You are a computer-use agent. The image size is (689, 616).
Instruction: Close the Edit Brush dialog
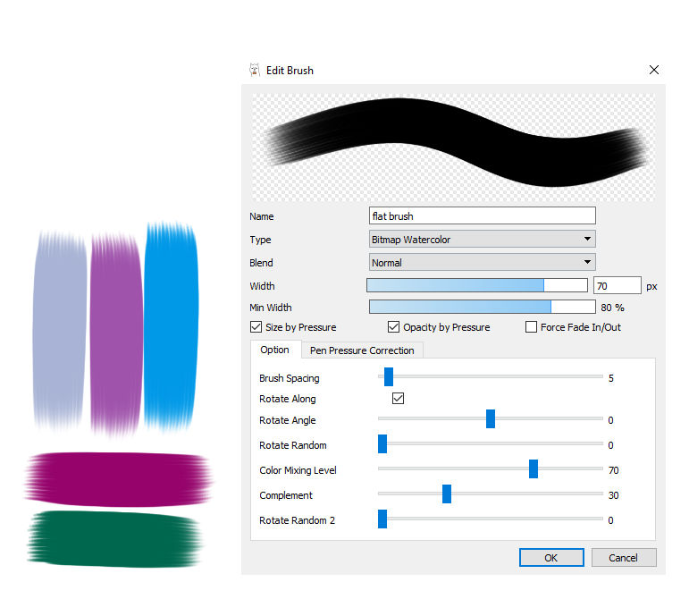tap(654, 70)
